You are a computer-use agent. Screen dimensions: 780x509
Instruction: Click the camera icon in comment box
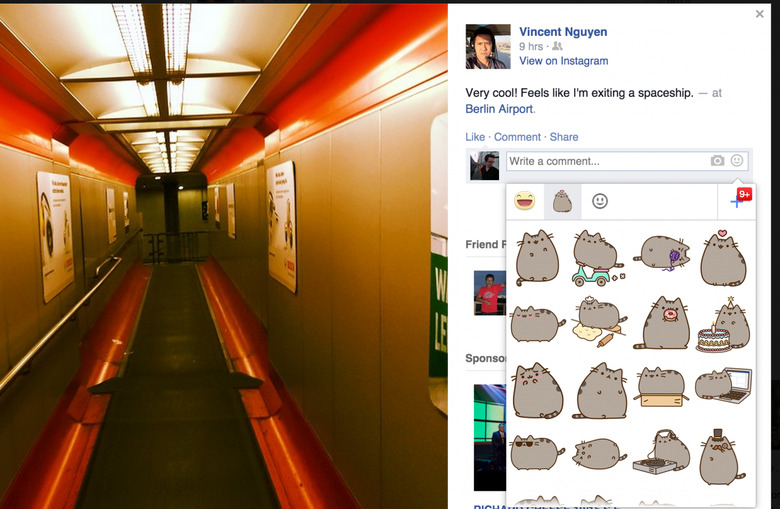point(717,161)
